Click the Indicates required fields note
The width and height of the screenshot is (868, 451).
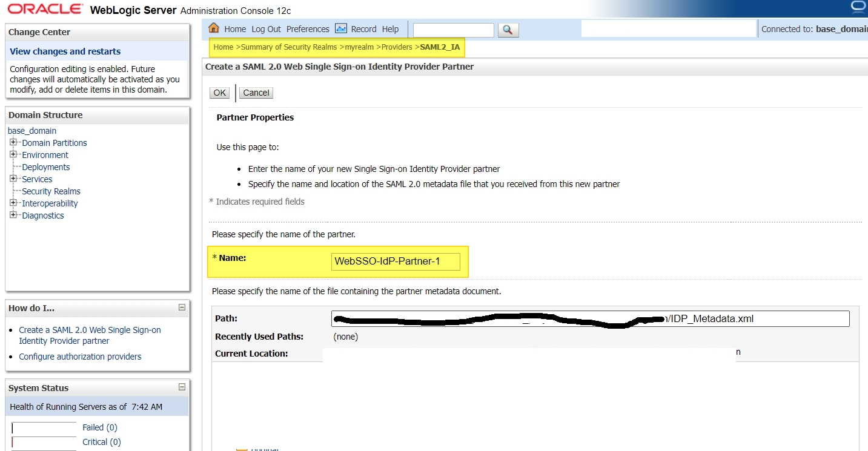[257, 202]
